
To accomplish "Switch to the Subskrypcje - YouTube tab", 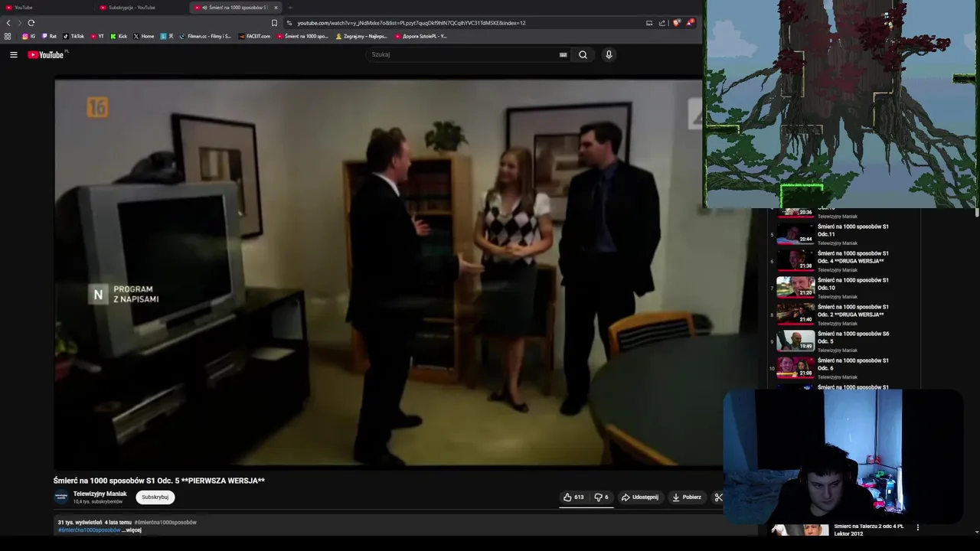I will 142,8.
